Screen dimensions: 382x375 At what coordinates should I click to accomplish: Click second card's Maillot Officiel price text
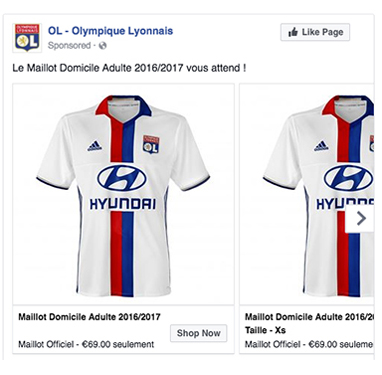click(x=309, y=344)
